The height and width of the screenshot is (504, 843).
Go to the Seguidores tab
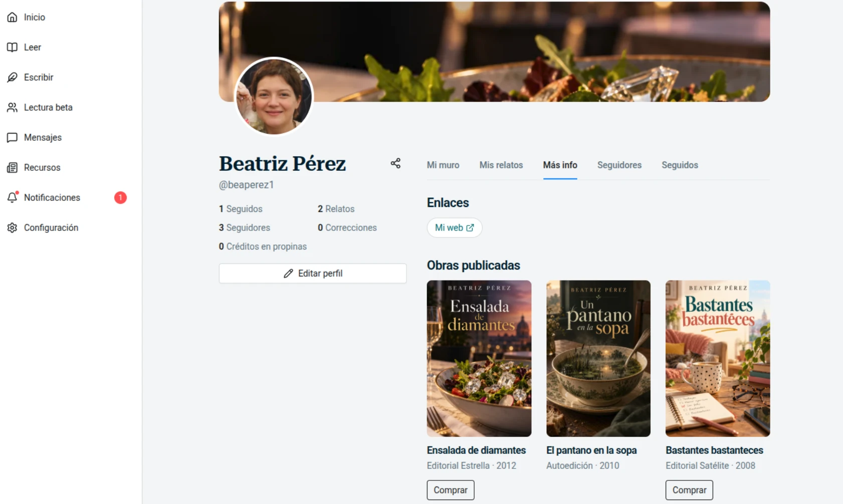(x=619, y=165)
